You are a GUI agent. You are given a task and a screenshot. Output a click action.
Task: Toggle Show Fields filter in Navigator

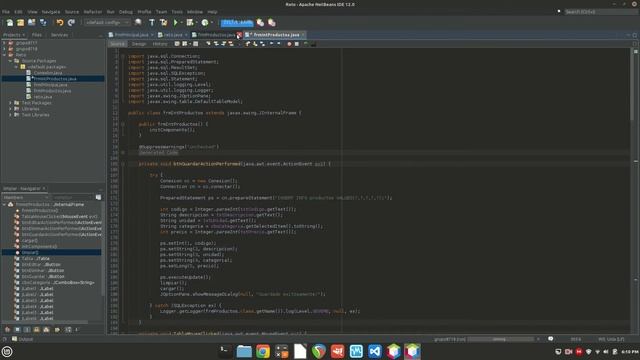click(17, 329)
